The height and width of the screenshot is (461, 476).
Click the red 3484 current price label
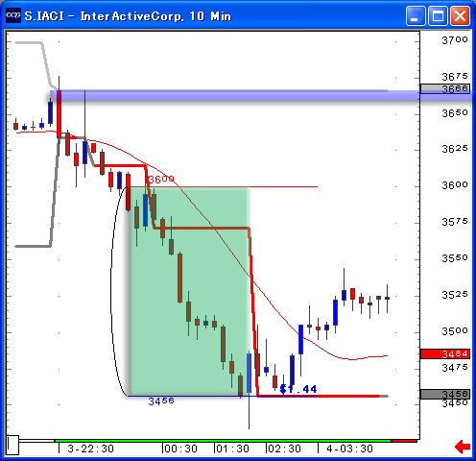pos(445,353)
